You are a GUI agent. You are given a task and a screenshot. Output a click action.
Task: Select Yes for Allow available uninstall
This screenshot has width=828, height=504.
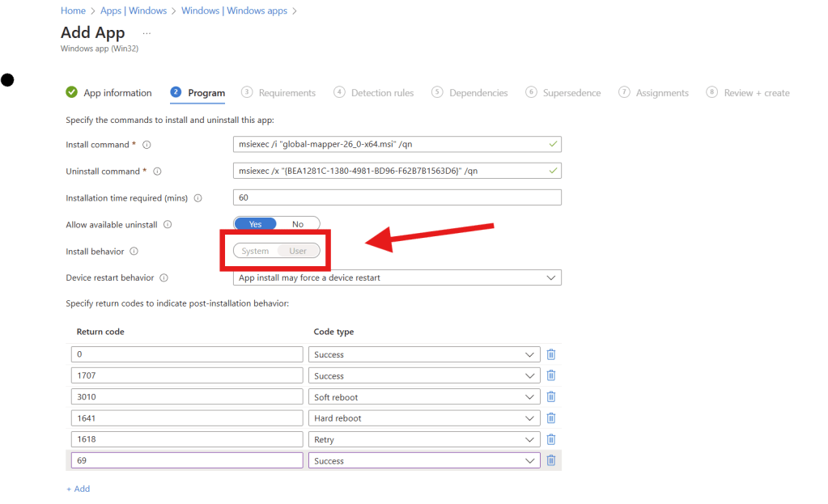pyautogui.click(x=255, y=224)
